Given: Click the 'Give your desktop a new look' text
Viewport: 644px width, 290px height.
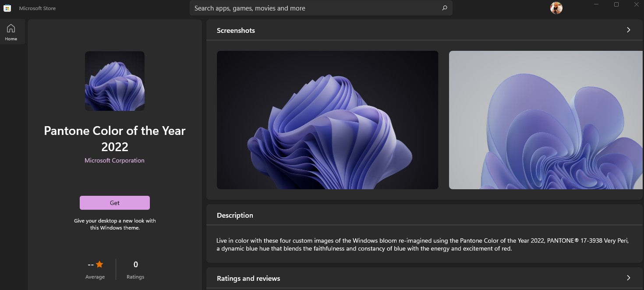Looking at the screenshot, I should tap(115, 224).
